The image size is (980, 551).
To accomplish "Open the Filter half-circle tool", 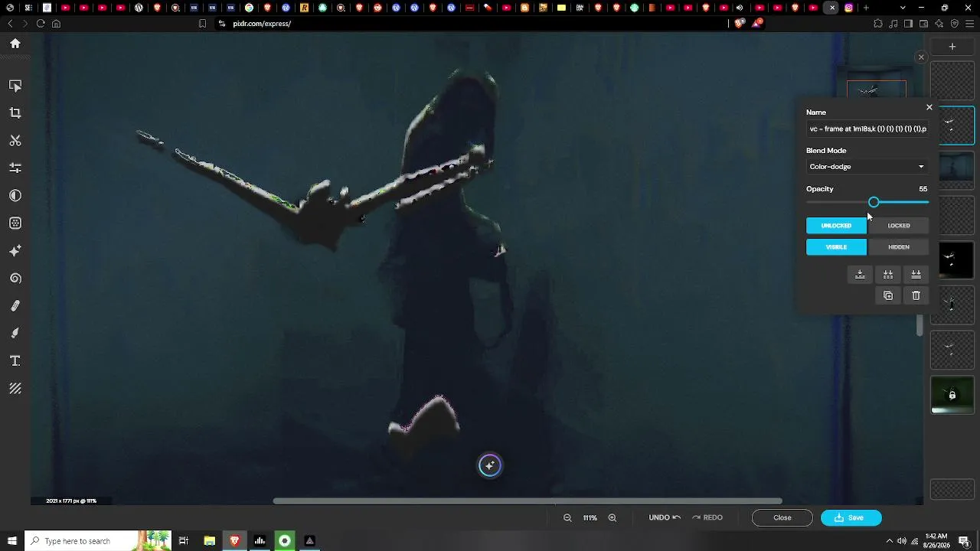I will (15, 196).
